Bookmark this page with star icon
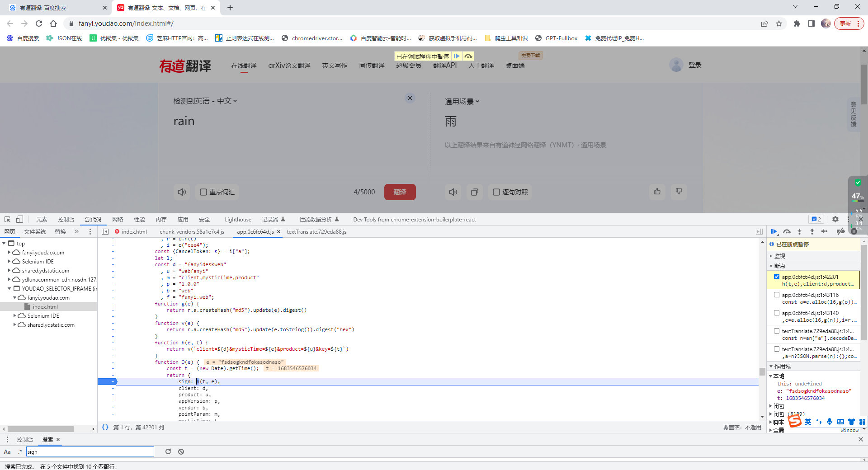This screenshot has height=470, width=868. 779,23
